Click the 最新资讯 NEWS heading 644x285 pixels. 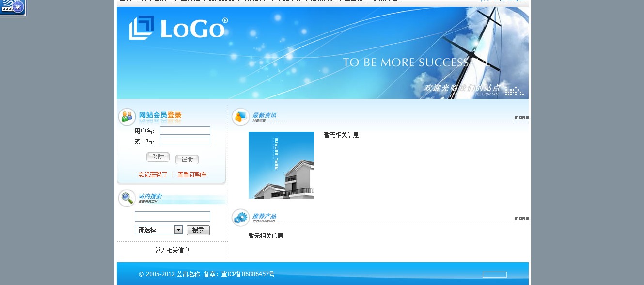(264, 116)
